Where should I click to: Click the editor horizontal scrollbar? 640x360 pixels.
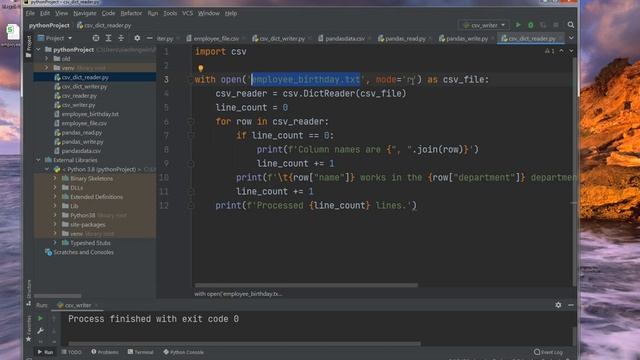tap(306, 285)
